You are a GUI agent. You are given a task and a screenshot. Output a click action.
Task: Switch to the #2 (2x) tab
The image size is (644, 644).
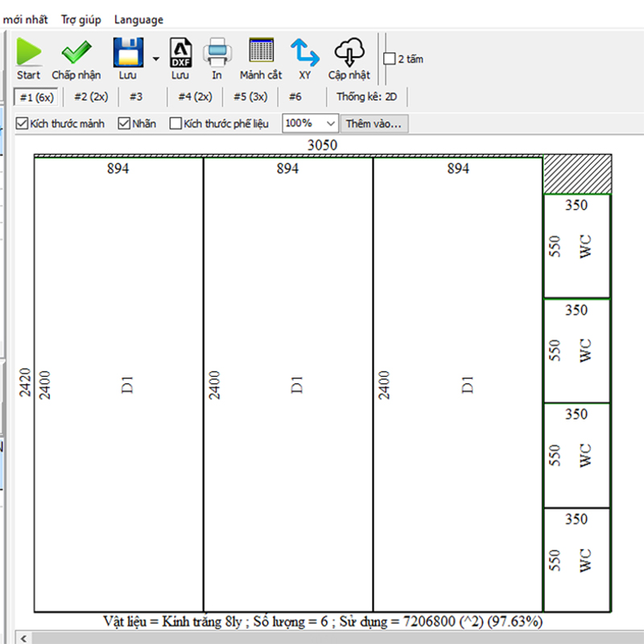pos(90,97)
